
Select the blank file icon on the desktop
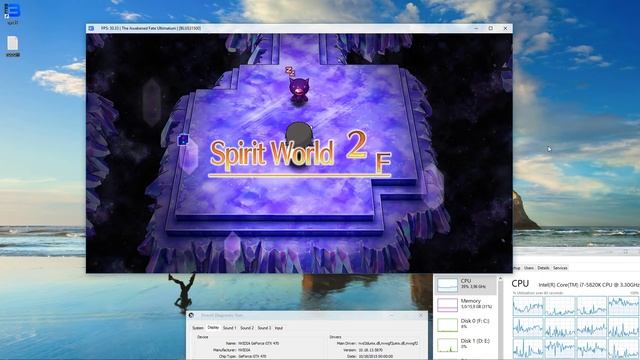pyautogui.click(x=13, y=44)
